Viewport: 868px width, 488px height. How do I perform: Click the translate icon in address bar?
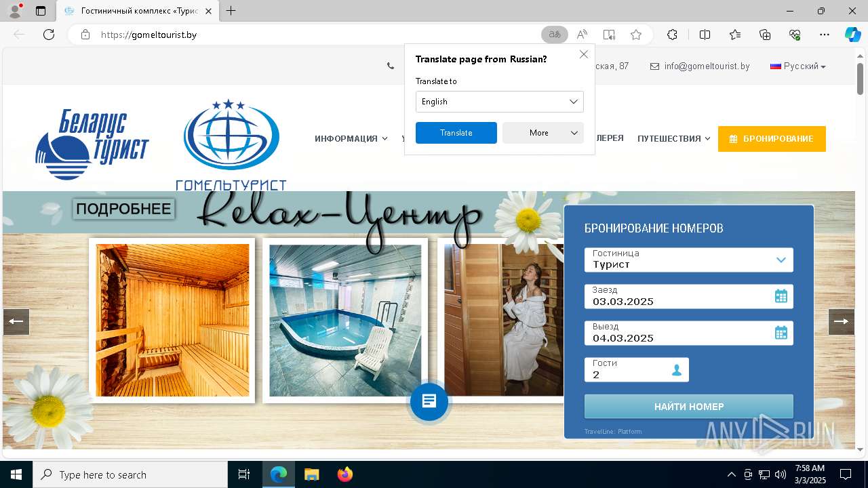[555, 35]
